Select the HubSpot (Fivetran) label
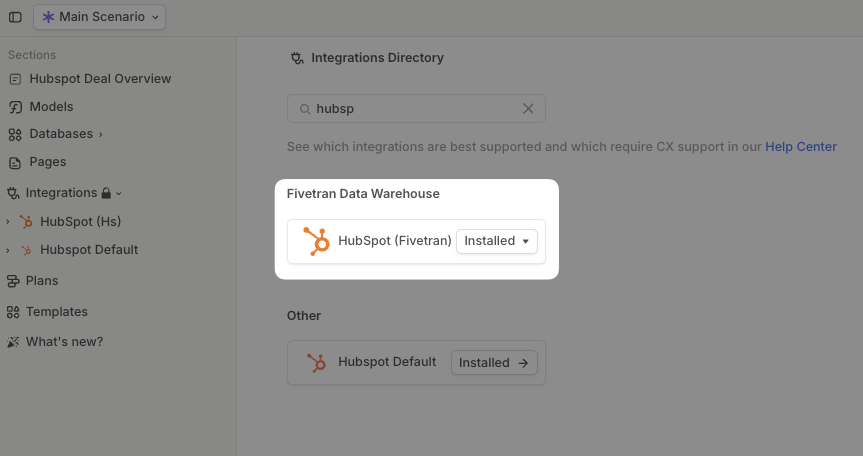The image size is (863, 456). 395,240
